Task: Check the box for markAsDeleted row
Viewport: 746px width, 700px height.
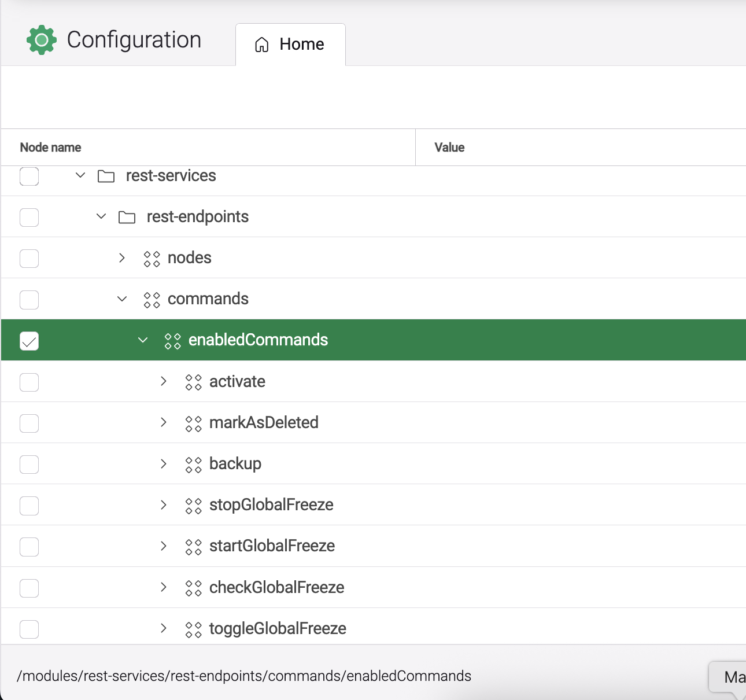Action: (x=29, y=423)
